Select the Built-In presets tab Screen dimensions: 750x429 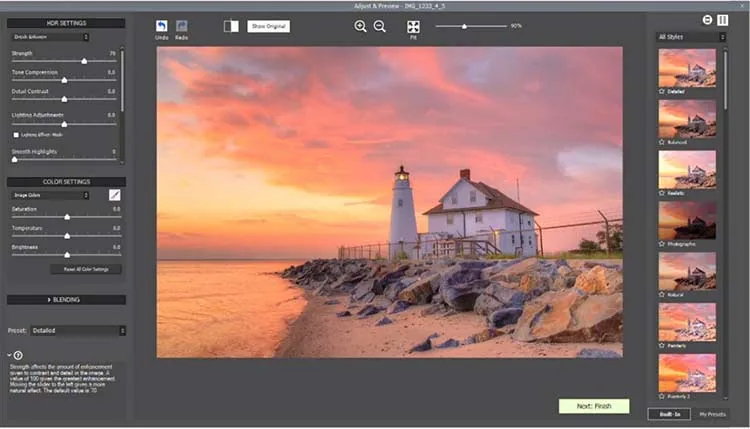tap(670, 414)
